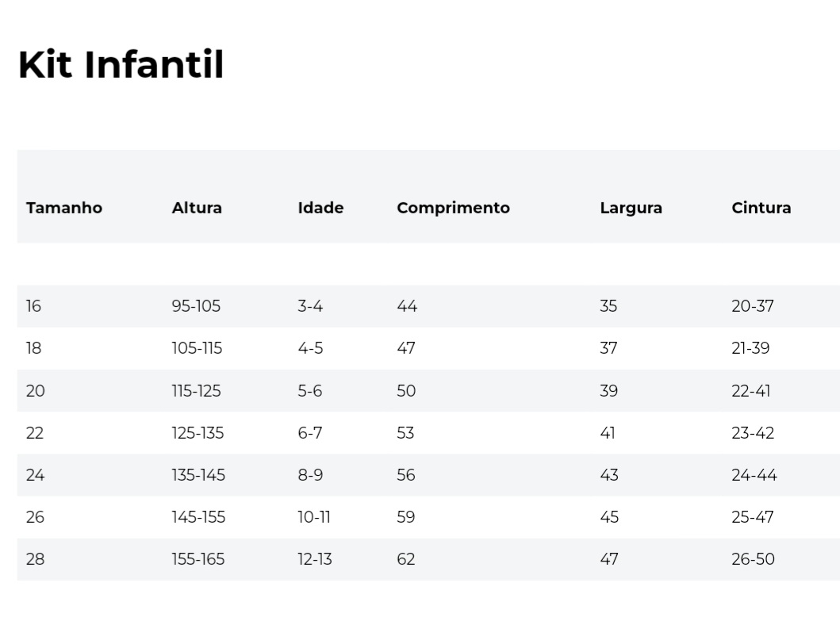Select the 10-11 age cell
This screenshot has height=621, width=840.
point(314,517)
